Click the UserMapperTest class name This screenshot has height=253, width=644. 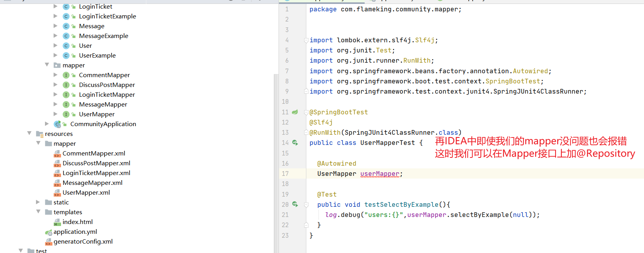click(388, 143)
